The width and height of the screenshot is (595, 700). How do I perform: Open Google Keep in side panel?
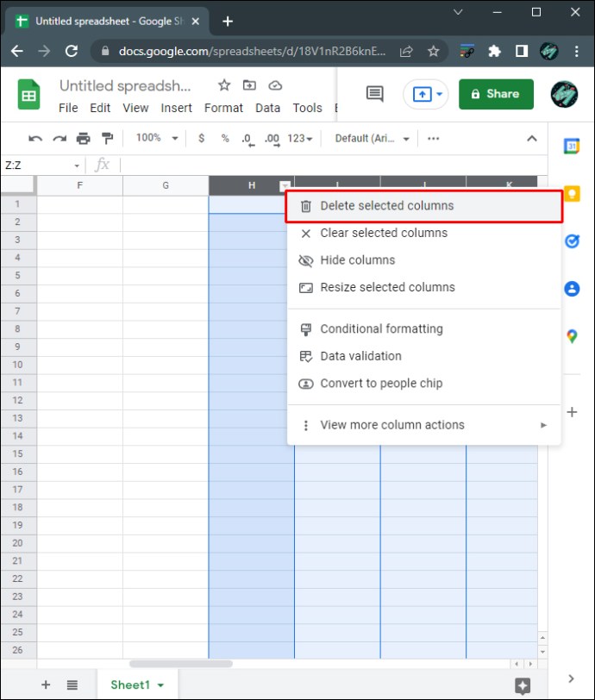(x=571, y=194)
